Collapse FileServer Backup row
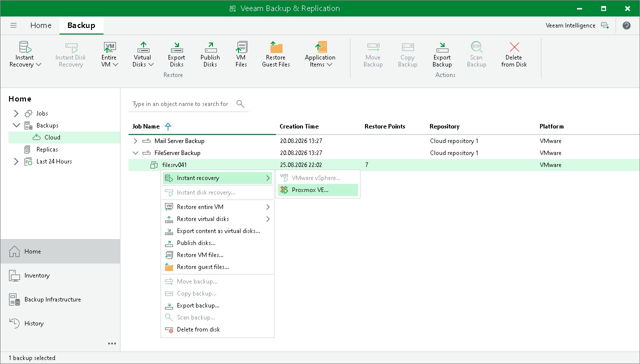The image size is (640, 364). click(135, 153)
